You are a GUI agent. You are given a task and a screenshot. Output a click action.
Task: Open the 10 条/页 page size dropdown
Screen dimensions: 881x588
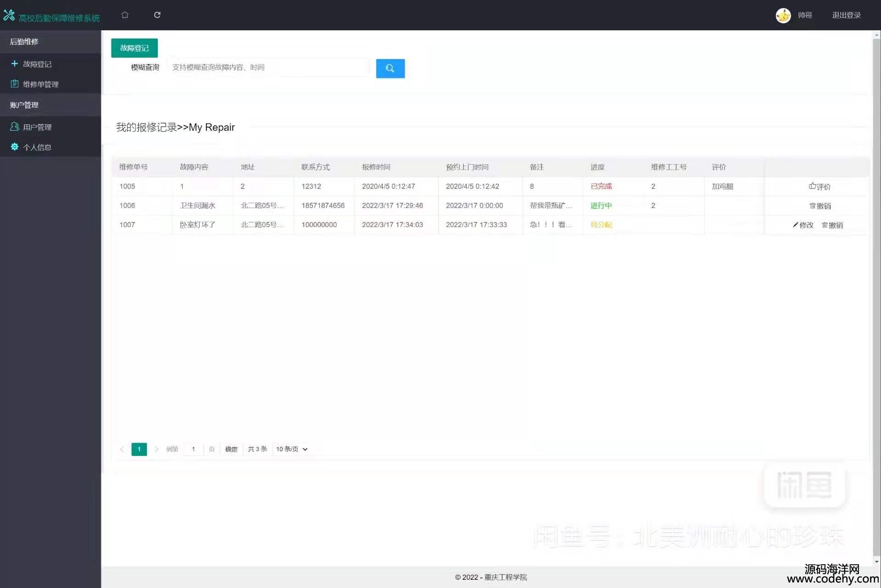click(292, 449)
